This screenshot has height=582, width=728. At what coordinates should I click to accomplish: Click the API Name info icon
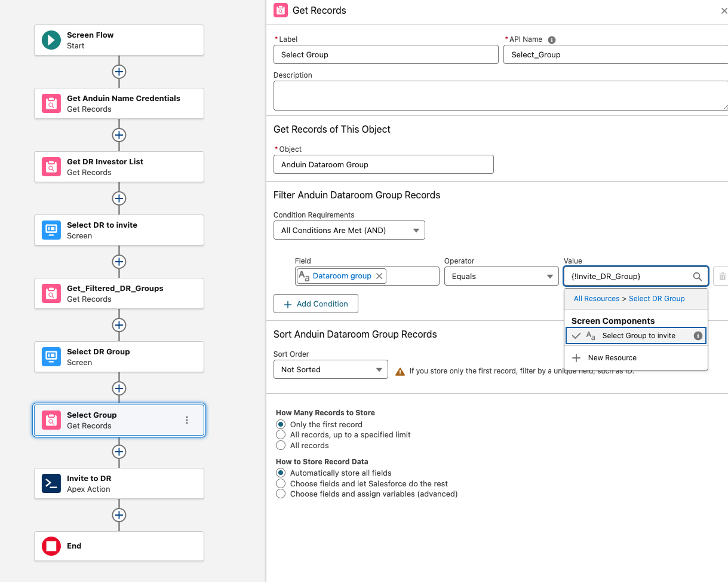click(552, 40)
